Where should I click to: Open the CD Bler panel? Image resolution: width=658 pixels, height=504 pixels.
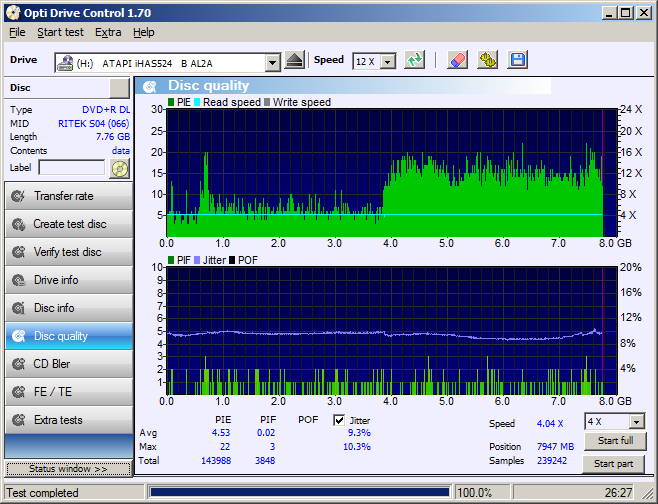pos(69,364)
